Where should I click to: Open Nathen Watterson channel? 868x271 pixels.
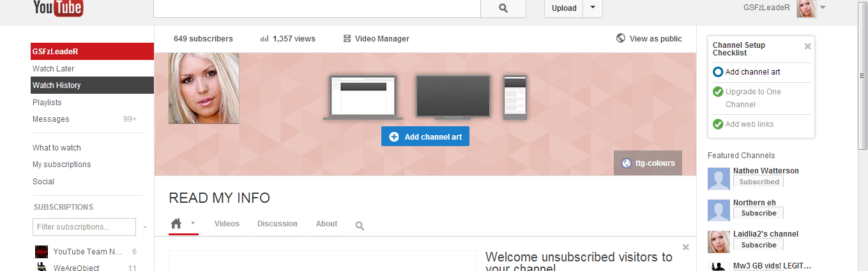tap(766, 171)
